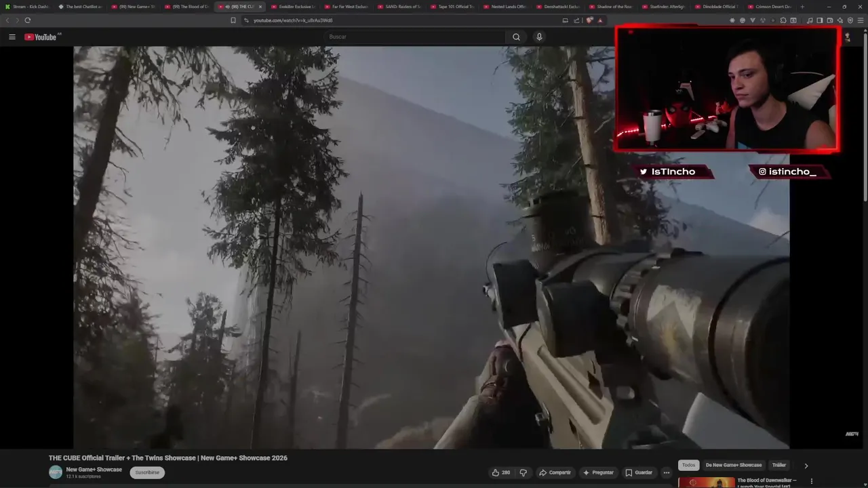The width and height of the screenshot is (868, 488).
Task: Switch to Nested Lands Official tab
Action: 505,6
